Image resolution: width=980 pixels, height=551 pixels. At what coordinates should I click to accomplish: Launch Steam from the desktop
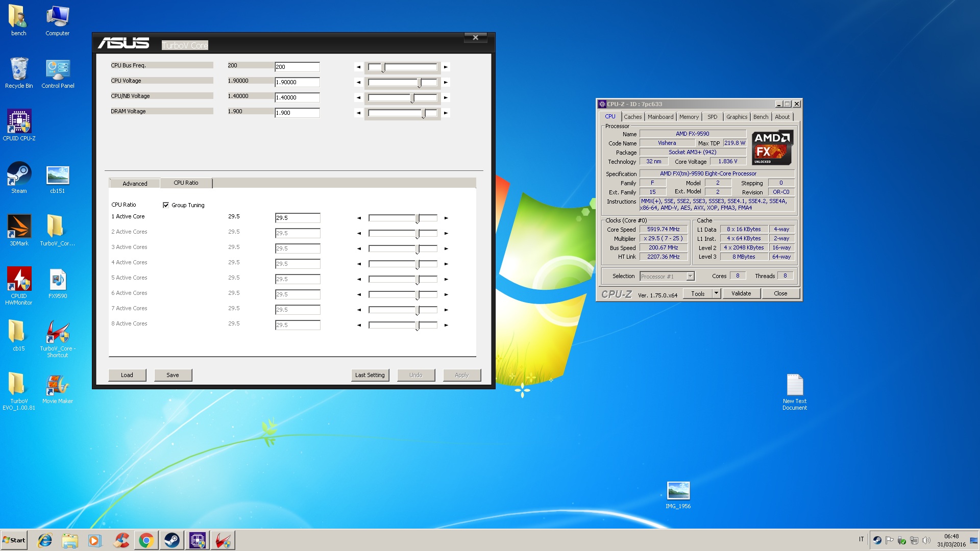19,178
